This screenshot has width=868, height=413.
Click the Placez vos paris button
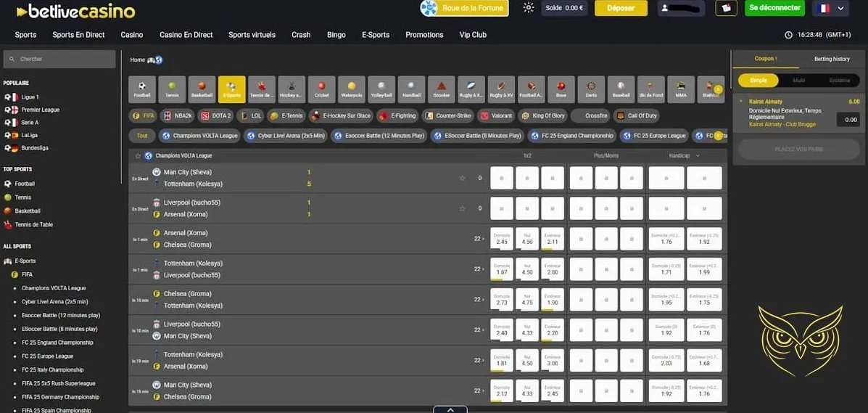799,150
